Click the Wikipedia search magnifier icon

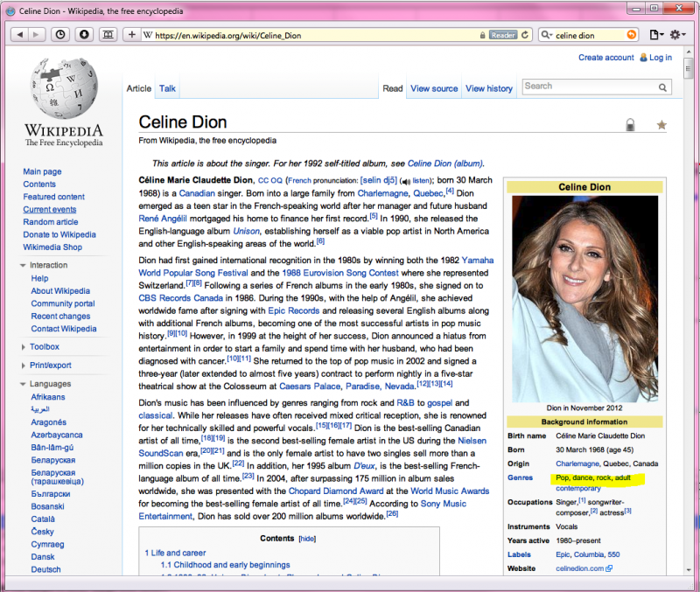point(662,87)
